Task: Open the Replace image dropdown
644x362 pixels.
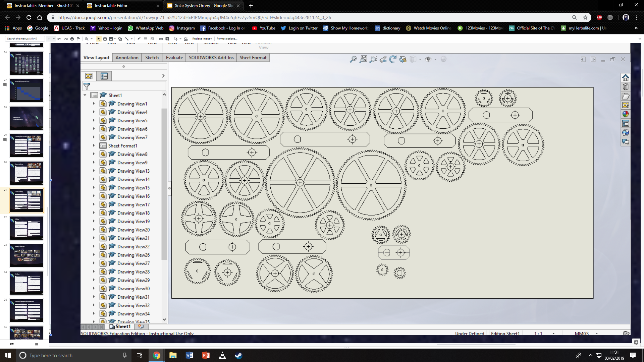Action: (202, 39)
